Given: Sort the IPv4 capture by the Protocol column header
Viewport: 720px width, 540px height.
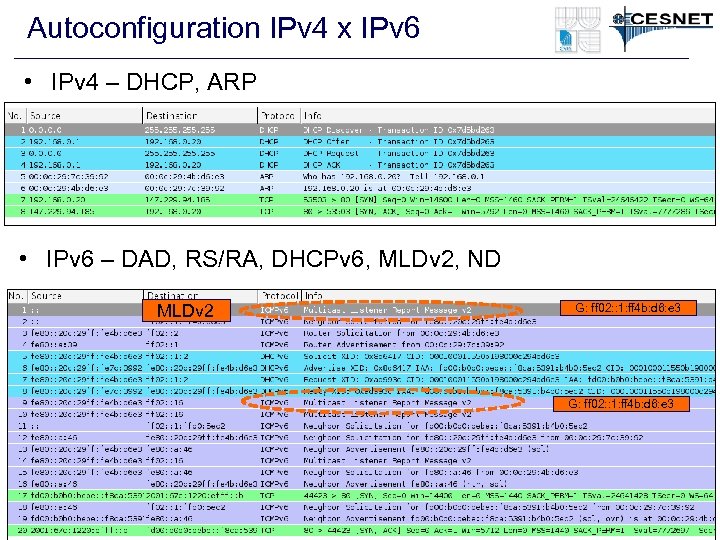Looking at the screenshot, I should tap(279, 116).
